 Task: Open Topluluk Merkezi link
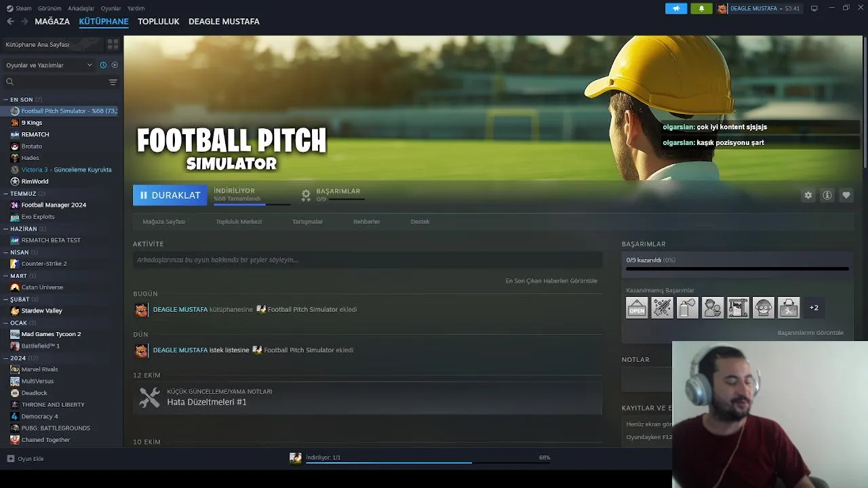coord(239,222)
